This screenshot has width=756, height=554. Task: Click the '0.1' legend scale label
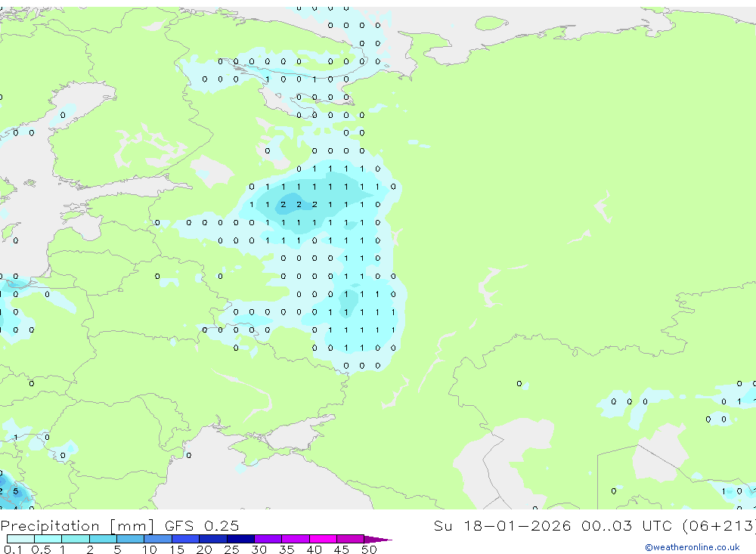[x=12, y=549]
